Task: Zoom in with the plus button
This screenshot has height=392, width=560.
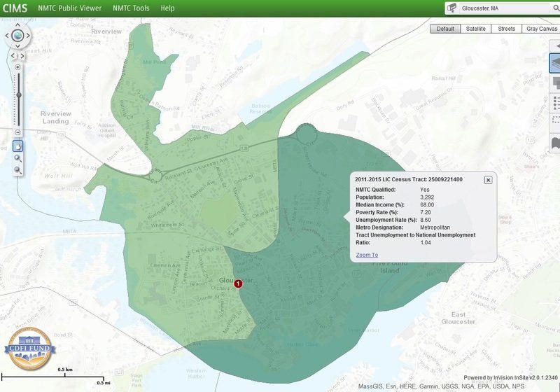Action: click(18, 67)
